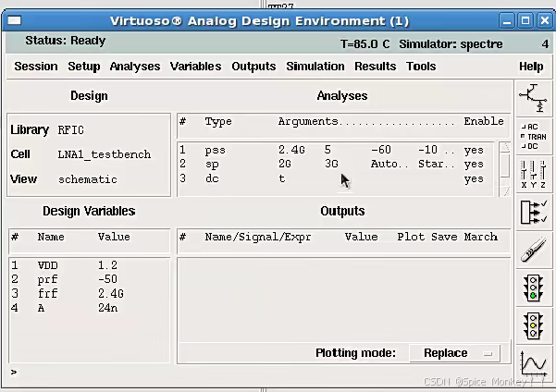Open the Results menu
Screen dimensions: 556x392
point(376,67)
